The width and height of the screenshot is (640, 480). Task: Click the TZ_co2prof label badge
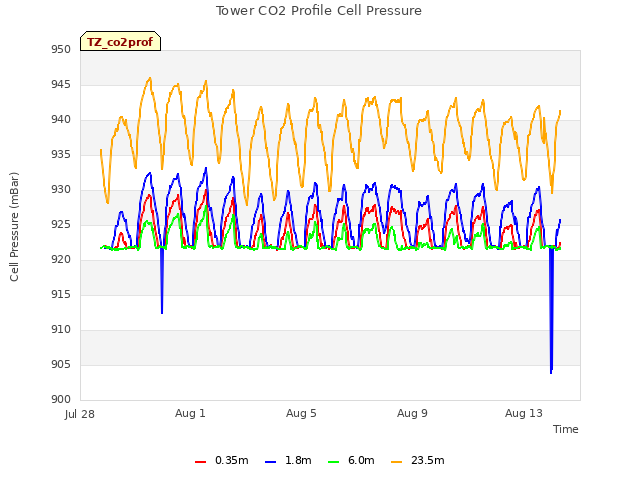(x=120, y=41)
